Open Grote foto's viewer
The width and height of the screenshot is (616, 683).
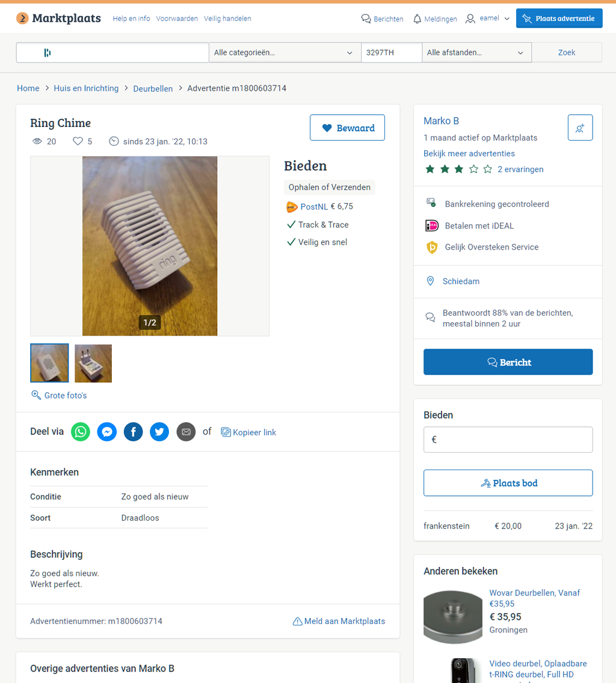click(66, 396)
